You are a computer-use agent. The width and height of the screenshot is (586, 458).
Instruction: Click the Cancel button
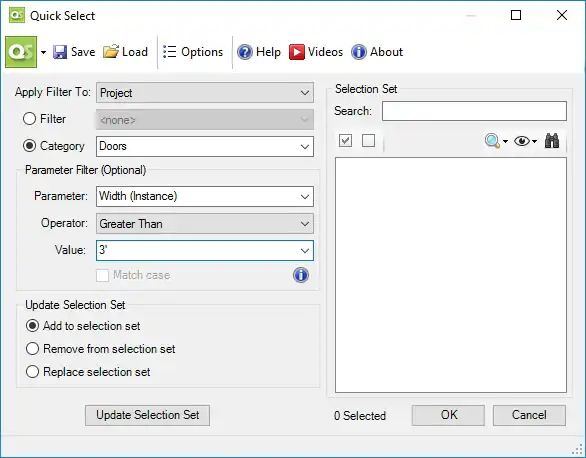[529, 415]
